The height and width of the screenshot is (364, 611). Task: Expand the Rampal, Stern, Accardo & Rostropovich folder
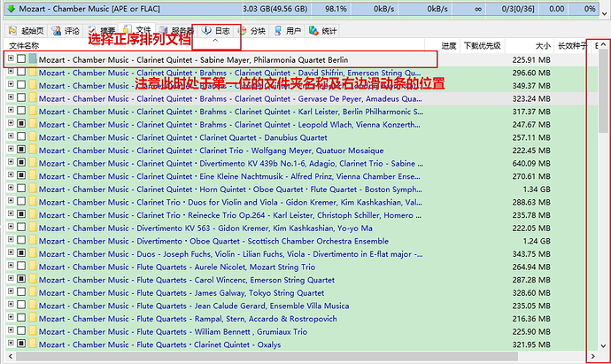coord(11,317)
